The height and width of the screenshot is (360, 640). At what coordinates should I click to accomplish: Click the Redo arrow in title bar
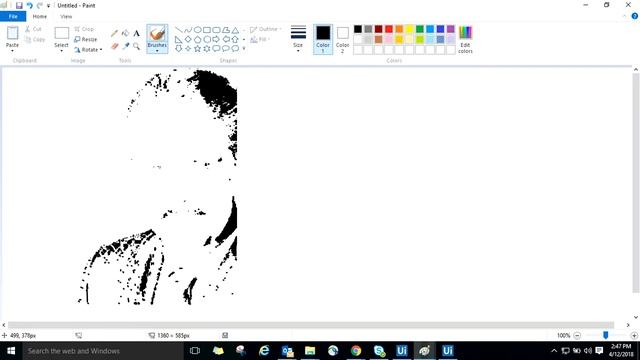pos(40,5)
